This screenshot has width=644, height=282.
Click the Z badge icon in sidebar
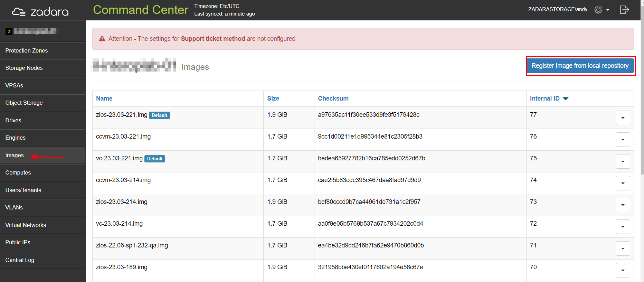(9, 31)
